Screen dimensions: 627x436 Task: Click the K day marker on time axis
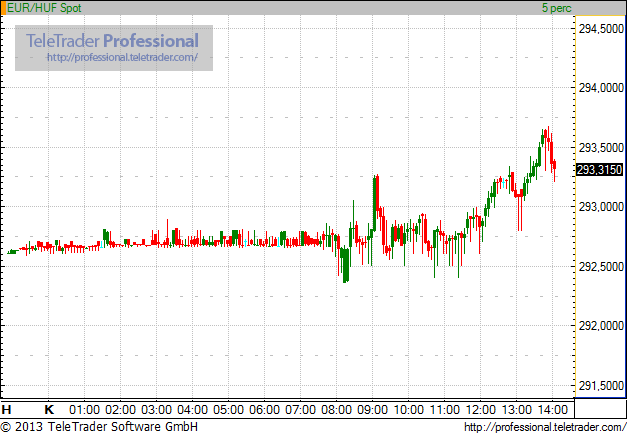pyautogui.click(x=49, y=410)
